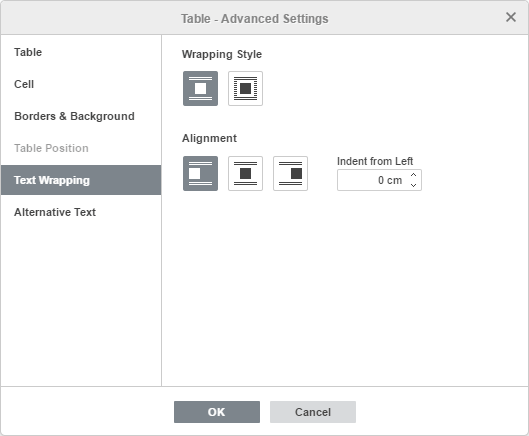Close the Table Advanced Settings dialog

[511, 17]
